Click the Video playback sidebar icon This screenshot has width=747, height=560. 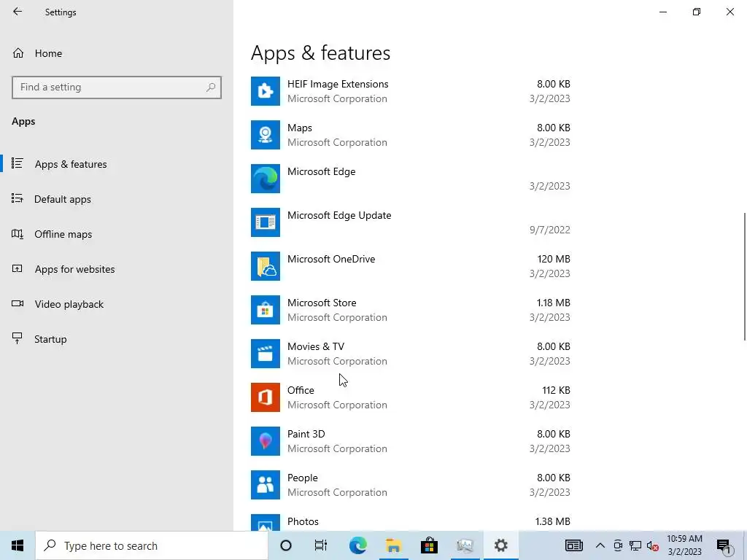coord(18,303)
